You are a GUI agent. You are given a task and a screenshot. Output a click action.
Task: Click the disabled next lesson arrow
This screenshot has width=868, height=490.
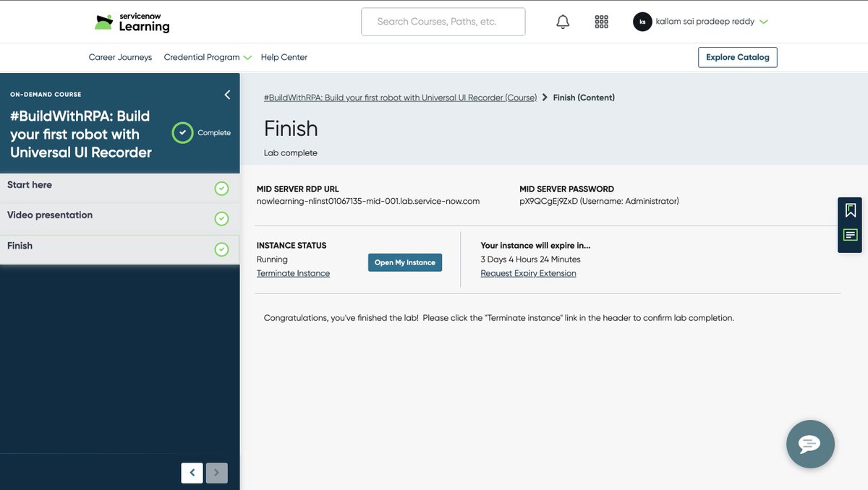coord(217,473)
